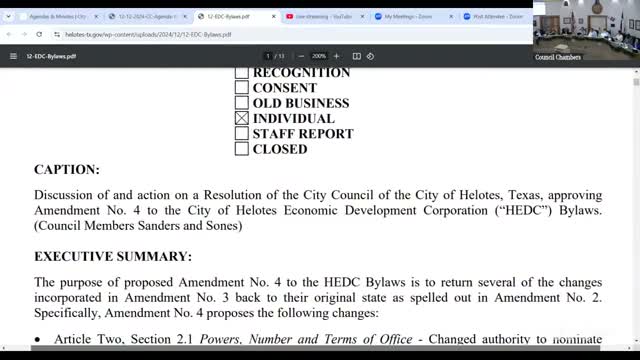Check the CONSENT checkbox
640x360 pixels.
(242, 87)
